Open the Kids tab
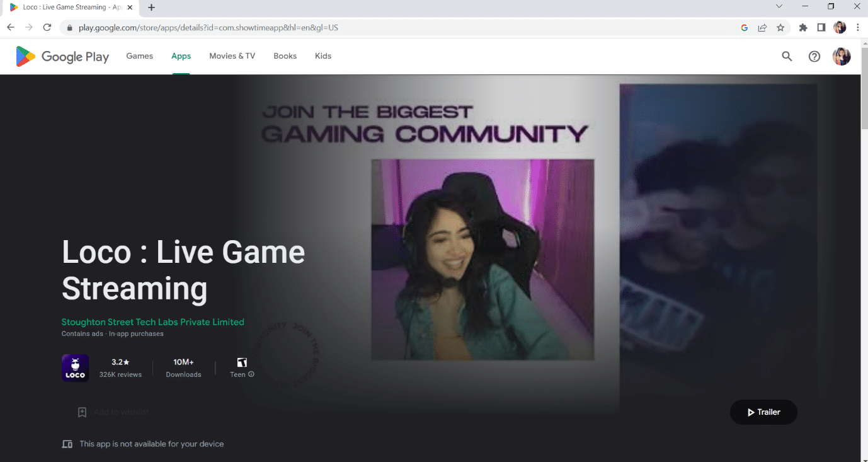Image resolution: width=868 pixels, height=462 pixels. click(323, 56)
